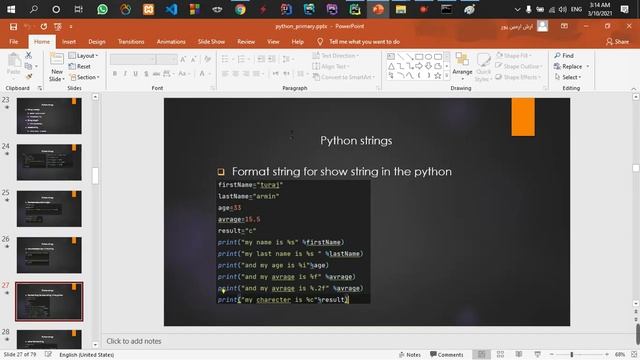Click Start From Beginning icon in title bar
This screenshot has height=360, width=640.
[58, 27]
